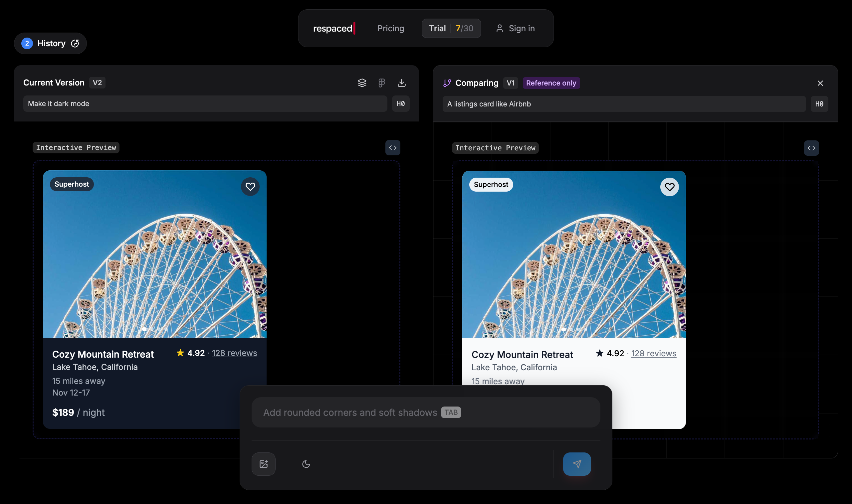Open 128 reviews link on dark card
The height and width of the screenshot is (504, 852).
234,353
